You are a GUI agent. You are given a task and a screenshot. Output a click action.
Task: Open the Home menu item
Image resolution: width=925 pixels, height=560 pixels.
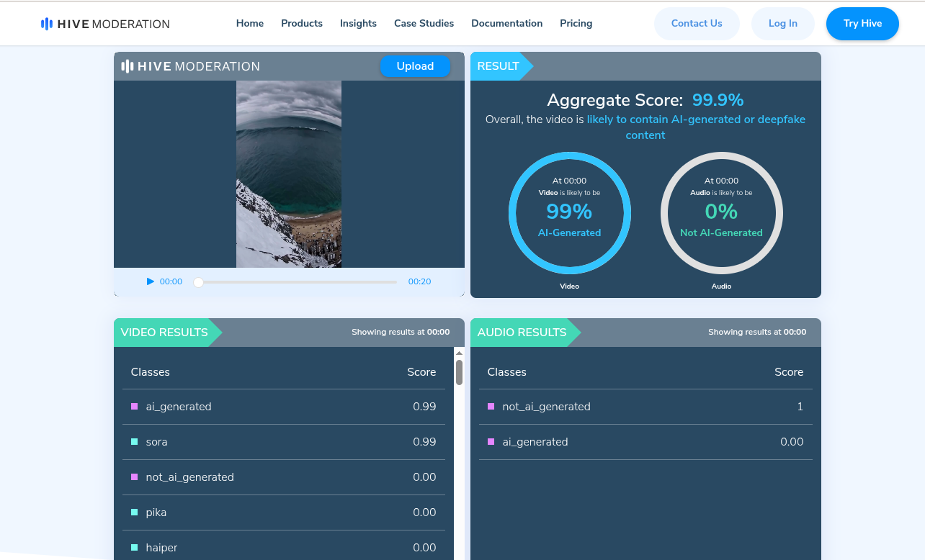[250, 23]
